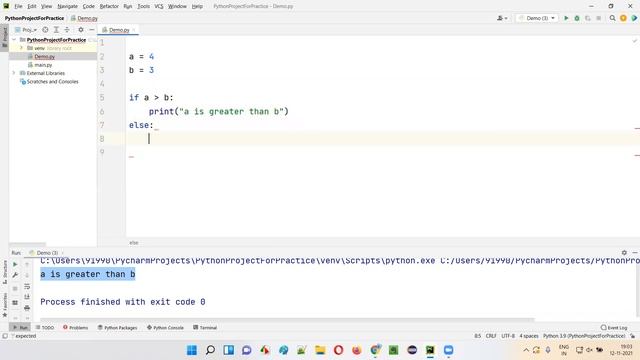Click the Python 3.9 interpreter status widget
This screenshot has height=360, width=640.
(584, 336)
